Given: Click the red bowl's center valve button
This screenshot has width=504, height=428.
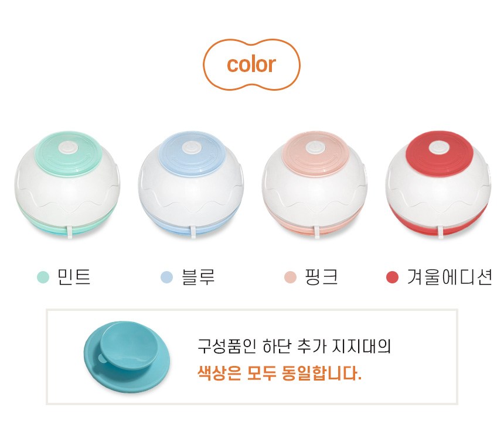Looking at the screenshot, I should pyautogui.click(x=438, y=148).
